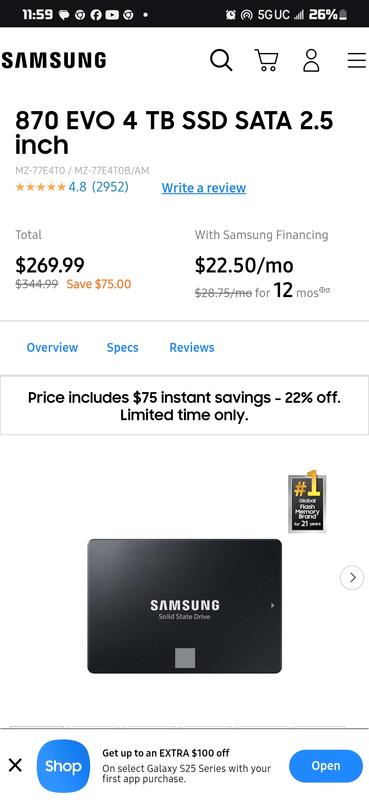Open the (2952) review count
Viewport: 369px width, 800px height.
(110, 187)
